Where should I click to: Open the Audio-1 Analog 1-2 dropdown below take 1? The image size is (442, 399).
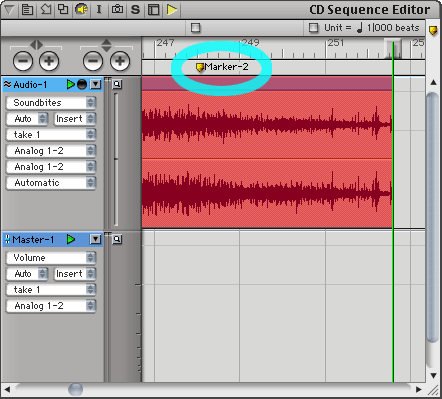(51, 151)
